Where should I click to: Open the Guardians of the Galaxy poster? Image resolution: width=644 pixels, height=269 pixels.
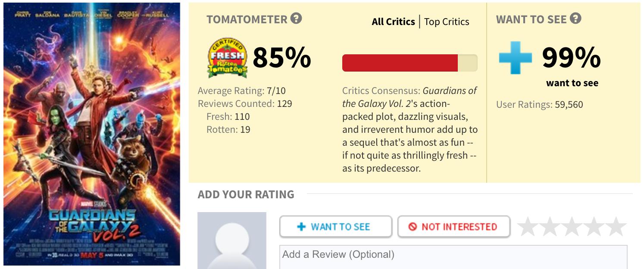point(92,134)
